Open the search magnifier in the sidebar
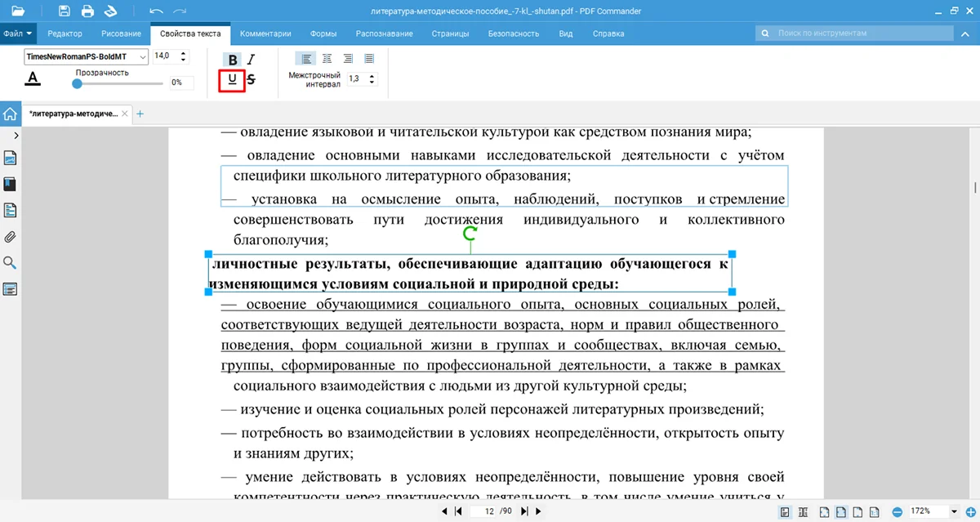Image resolution: width=980 pixels, height=522 pixels. tap(11, 263)
